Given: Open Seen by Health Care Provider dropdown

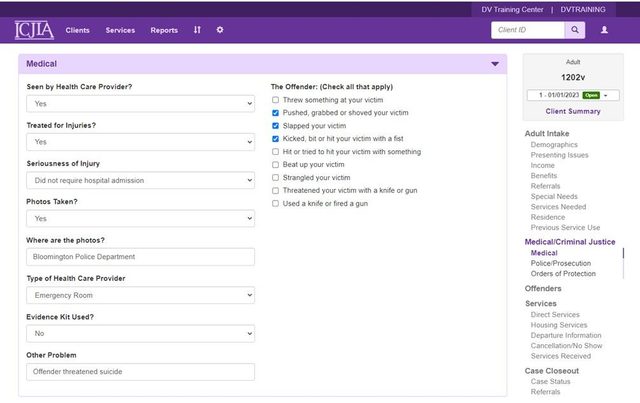Looking at the screenshot, I should click(140, 104).
